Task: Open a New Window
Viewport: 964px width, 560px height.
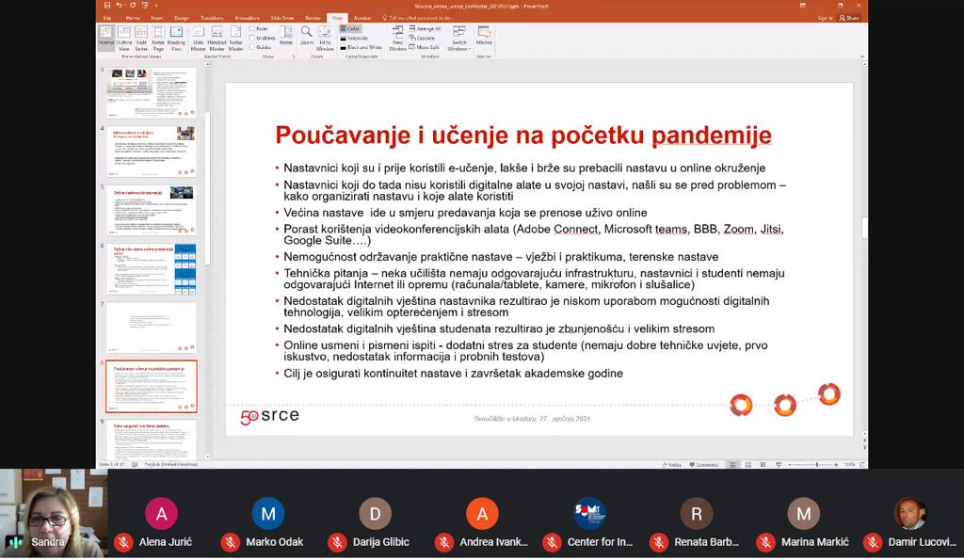Action: click(x=398, y=40)
